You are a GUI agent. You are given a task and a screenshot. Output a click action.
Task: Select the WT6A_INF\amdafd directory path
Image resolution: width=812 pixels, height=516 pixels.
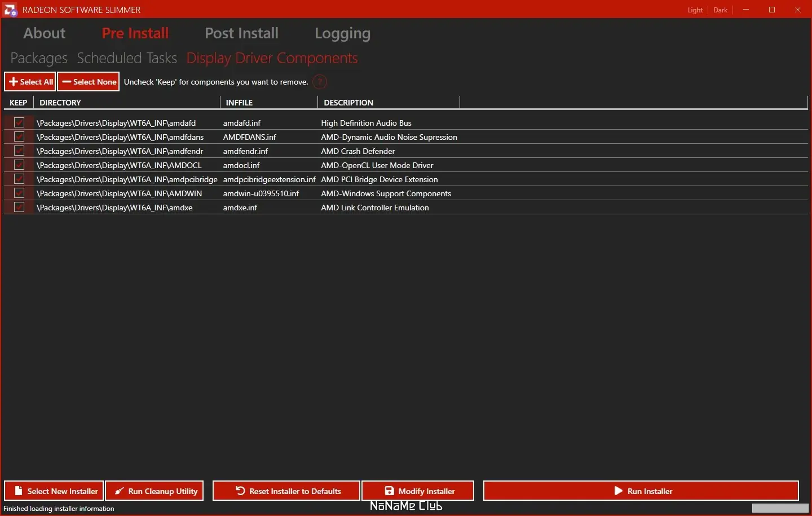116,123
